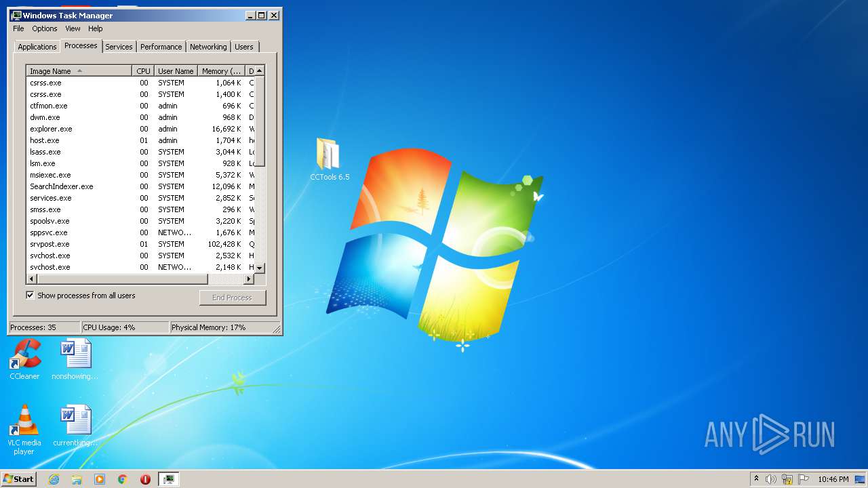
Task: Open the CCleaner desktop shortcut
Action: coord(25,359)
